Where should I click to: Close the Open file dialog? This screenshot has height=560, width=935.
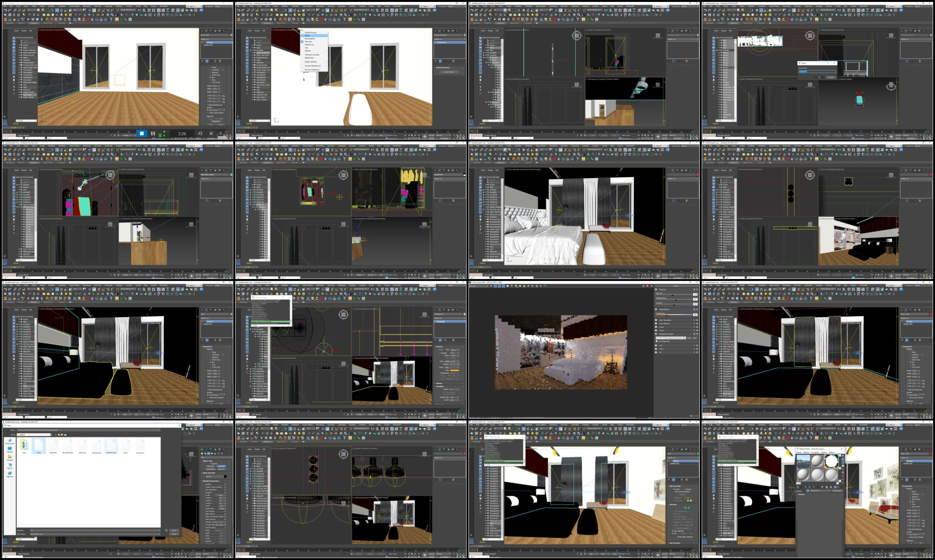pos(179,425)
